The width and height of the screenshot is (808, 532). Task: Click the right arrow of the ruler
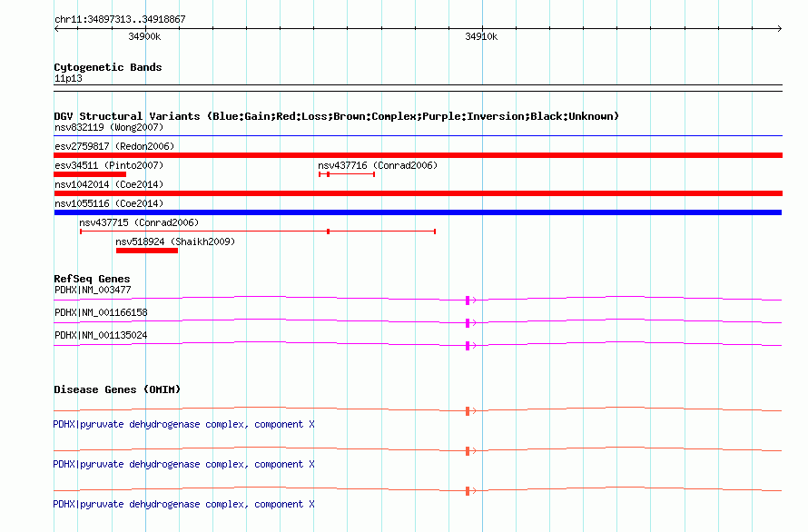coord(779,29)
